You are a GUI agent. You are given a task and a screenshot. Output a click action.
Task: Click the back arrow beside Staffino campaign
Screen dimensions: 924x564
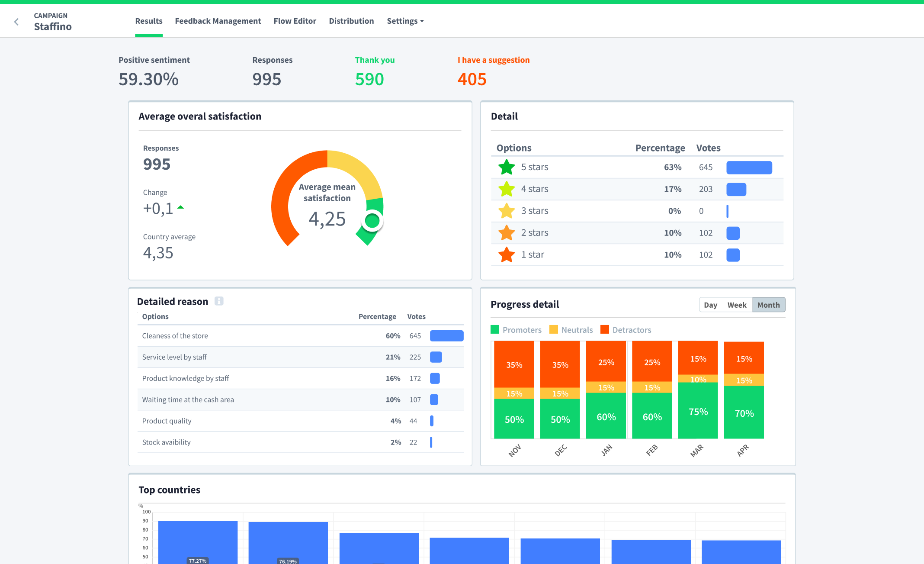coord(16,21)
